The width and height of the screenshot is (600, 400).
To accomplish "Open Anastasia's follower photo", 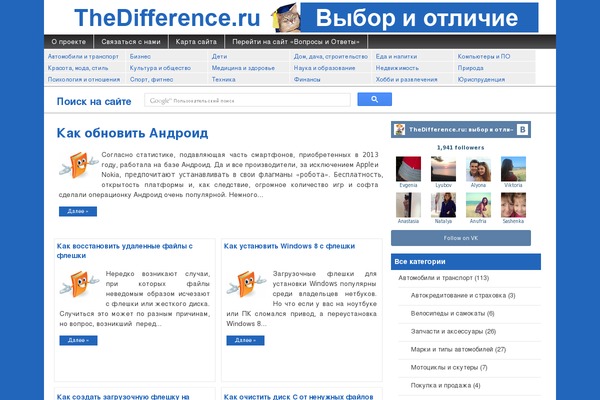I will [x=408, y=205].
